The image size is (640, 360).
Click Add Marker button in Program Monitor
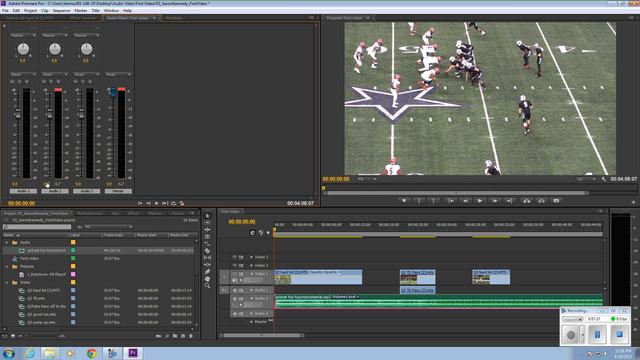tap(404, 200)
